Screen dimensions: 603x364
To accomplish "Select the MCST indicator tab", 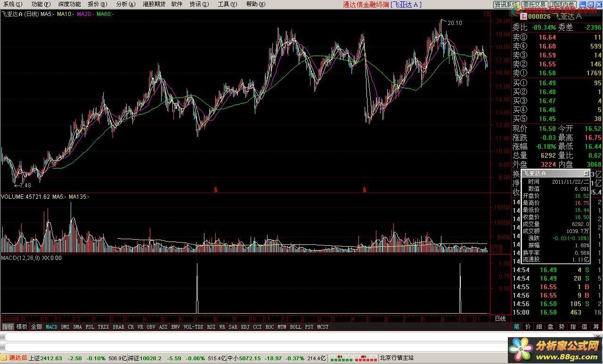I will [x=323, y=326].
